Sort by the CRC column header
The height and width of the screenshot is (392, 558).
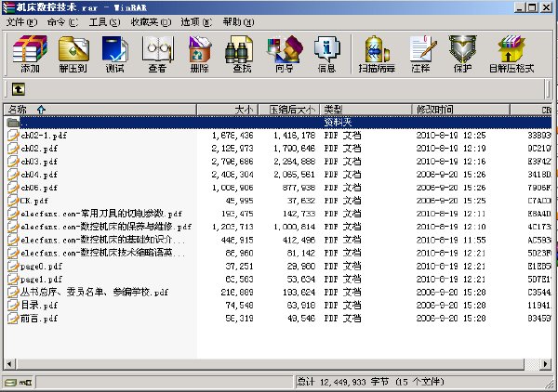(x=531, y=110)
